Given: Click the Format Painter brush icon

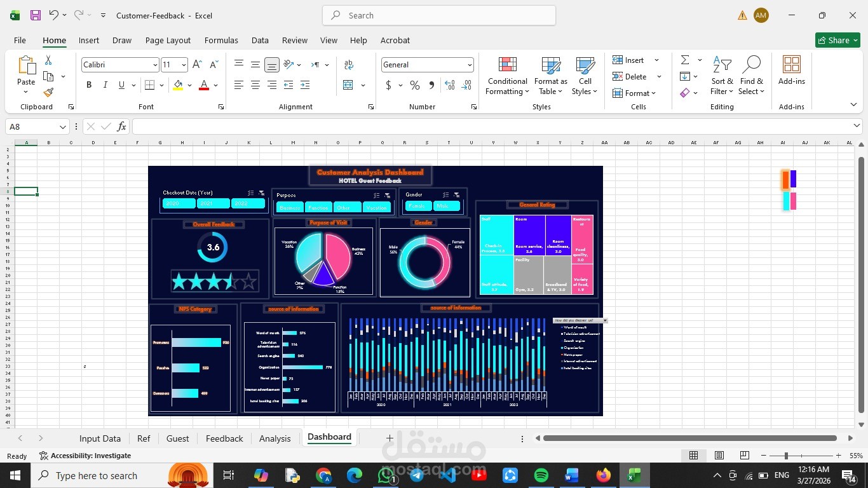Looking at the screenshot, I should click(x=48, y=93).
